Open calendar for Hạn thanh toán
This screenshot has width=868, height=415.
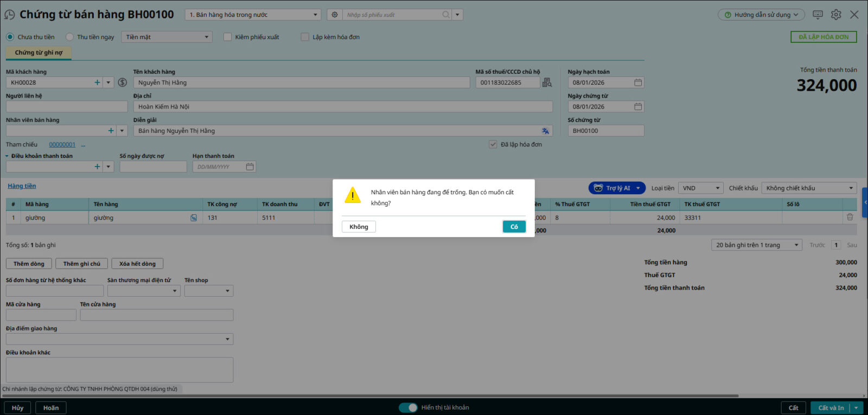click(250, 167)
